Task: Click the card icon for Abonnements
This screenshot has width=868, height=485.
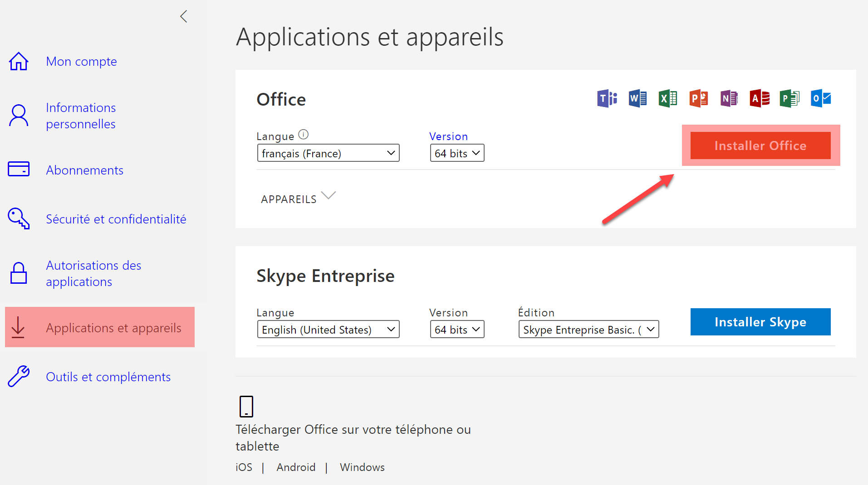Action: coord(19,169)
